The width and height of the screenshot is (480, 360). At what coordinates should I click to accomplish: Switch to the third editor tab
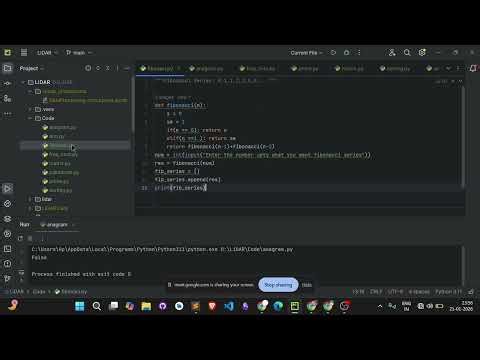click(257, 68)
